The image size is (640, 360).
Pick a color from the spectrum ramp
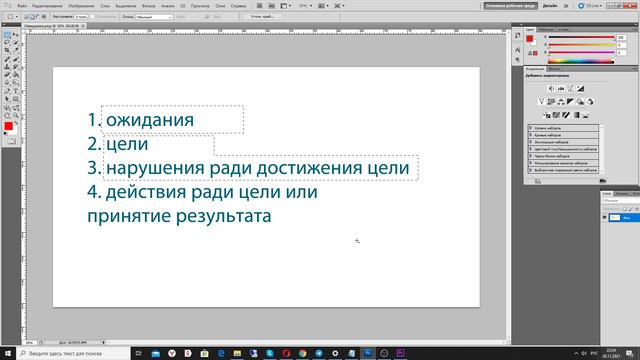point(580,61)
